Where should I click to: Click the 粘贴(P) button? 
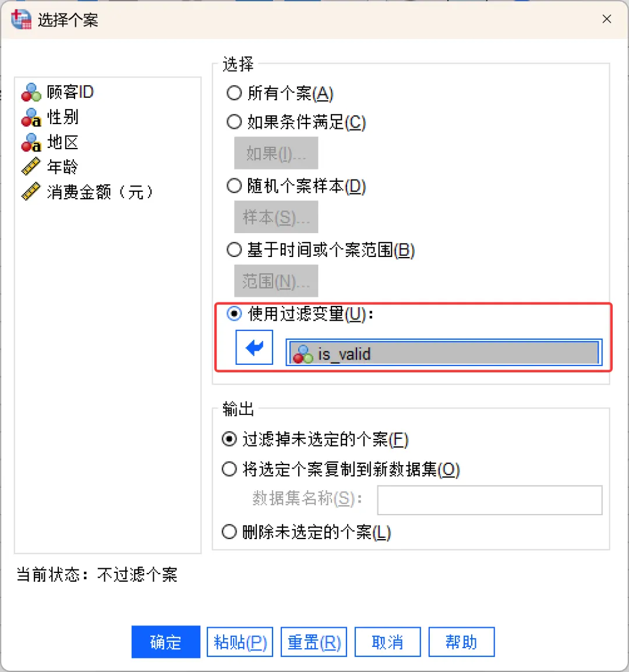point(240,642)
